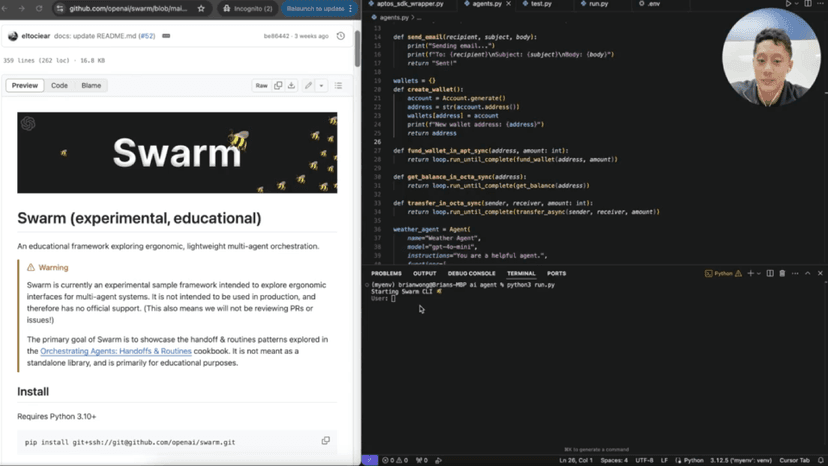
Task: Switch to Blame view
Action: coord(91,86)
